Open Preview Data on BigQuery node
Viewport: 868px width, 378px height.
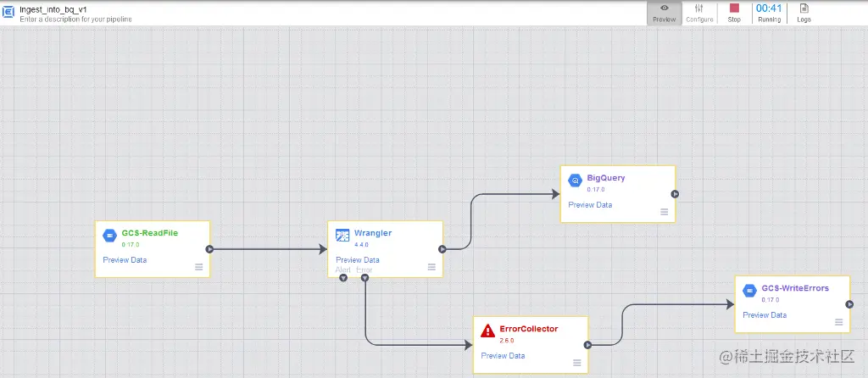(x=590, y=205)
